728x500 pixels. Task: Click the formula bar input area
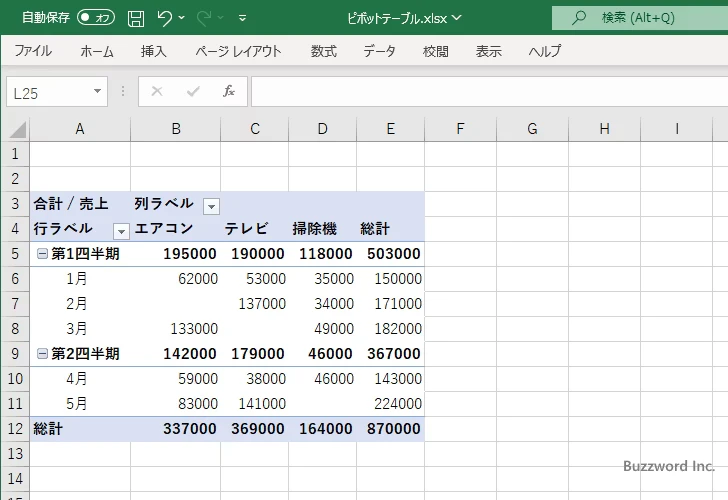pos(489,92)
